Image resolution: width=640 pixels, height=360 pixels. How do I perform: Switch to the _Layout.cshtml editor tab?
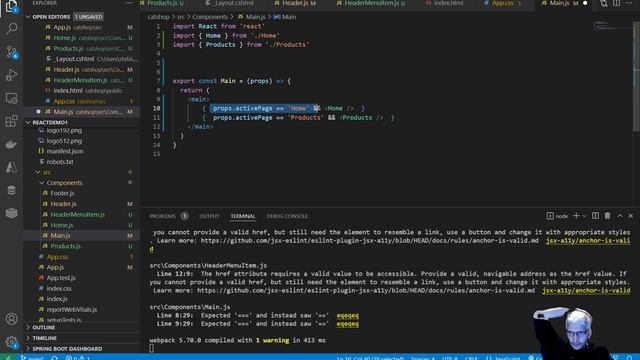[231, 3]
